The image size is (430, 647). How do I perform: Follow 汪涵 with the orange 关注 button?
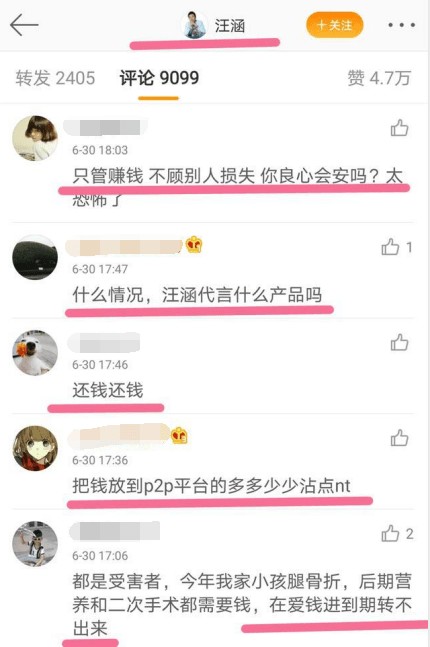click(x=334, y=25)
